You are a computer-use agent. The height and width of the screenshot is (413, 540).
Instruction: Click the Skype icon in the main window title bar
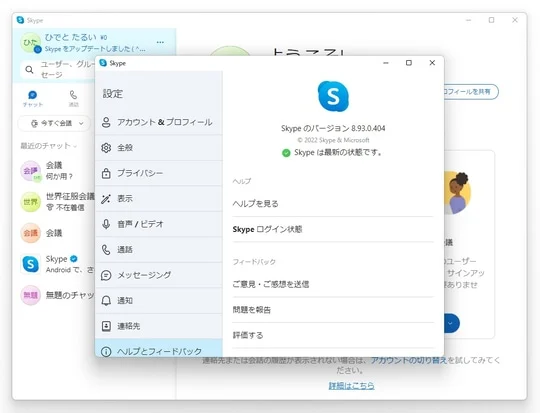tap(20, 20)
